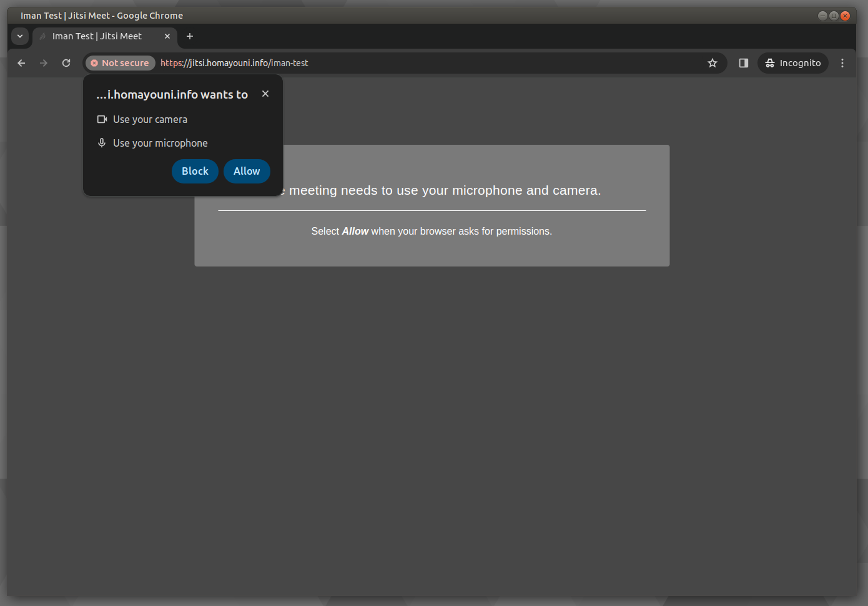The height and width of the screenshot is (606, 868).
Task: Go forward to next page
Action: [x=44, y=63]
